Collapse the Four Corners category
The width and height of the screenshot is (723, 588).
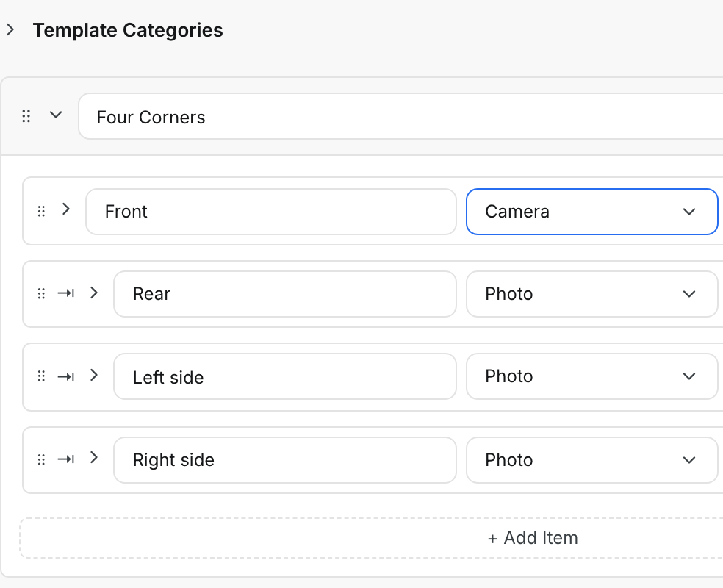click(x=56, y=115)
